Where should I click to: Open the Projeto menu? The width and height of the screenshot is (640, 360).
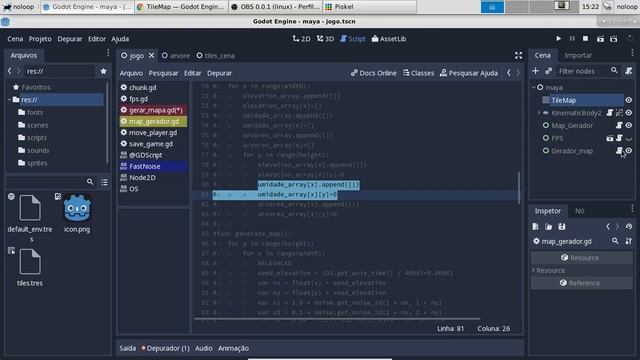pos(40,39)
